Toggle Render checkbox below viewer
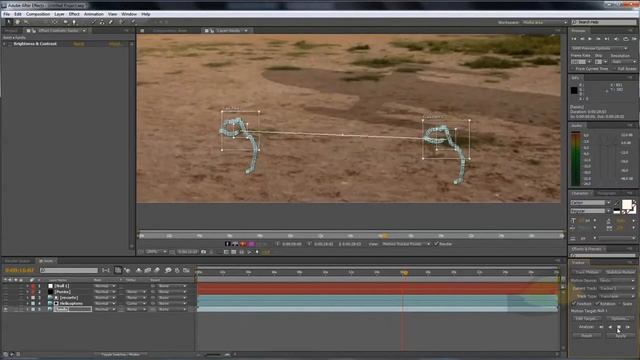 click(x=436, y=244)
